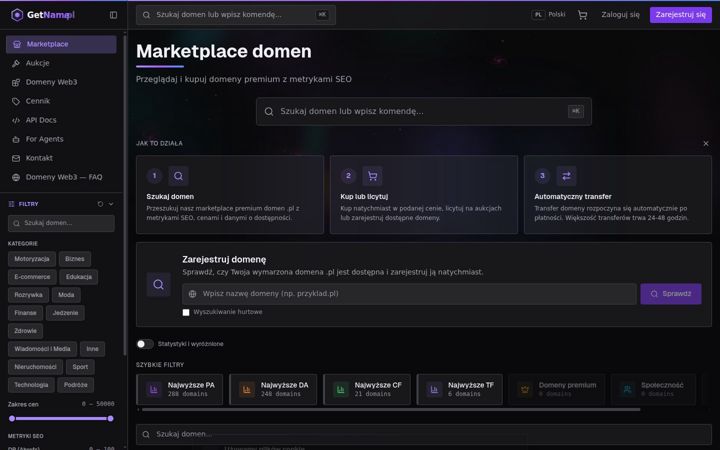720x450 pixels.
Task: Apply the Społeczność quick filter
Action: pyautogui.click(x=653, y=389)
